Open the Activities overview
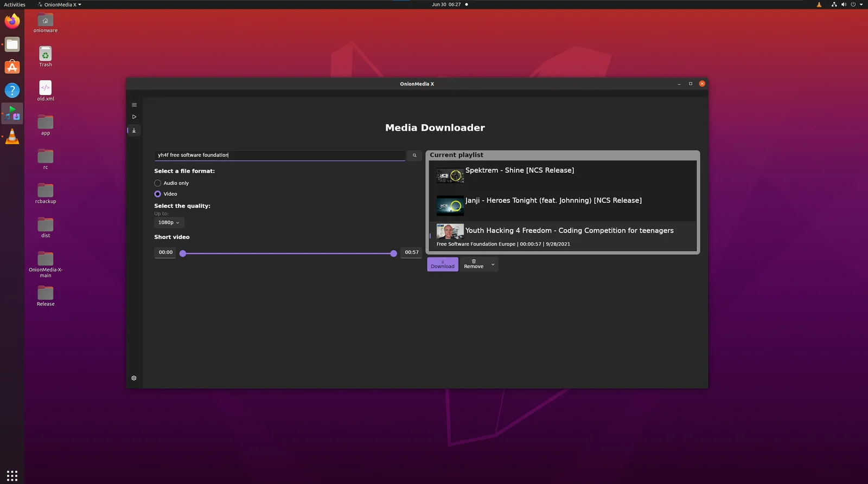868x484 pixels. (x=15, y=4)
